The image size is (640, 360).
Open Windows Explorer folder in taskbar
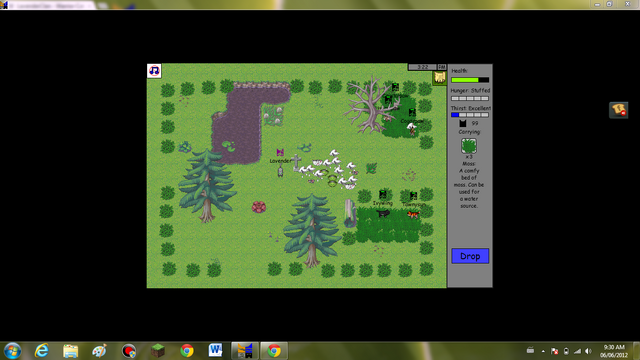click(x=71, y=351)
